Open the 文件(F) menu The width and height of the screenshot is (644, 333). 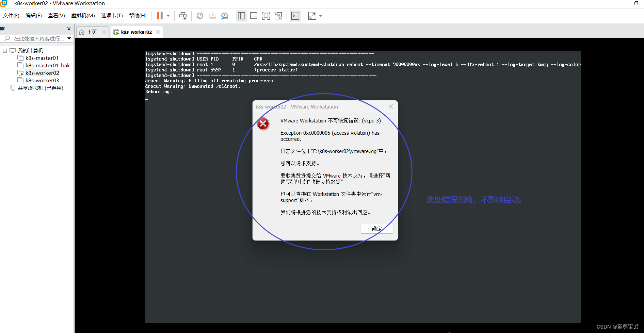(11, 16)
